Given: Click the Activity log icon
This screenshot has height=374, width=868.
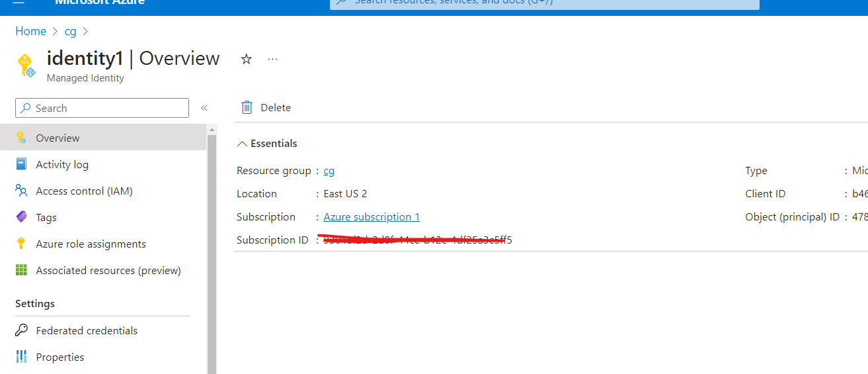Looking at the screenshot, I should (x=21, y=164).
